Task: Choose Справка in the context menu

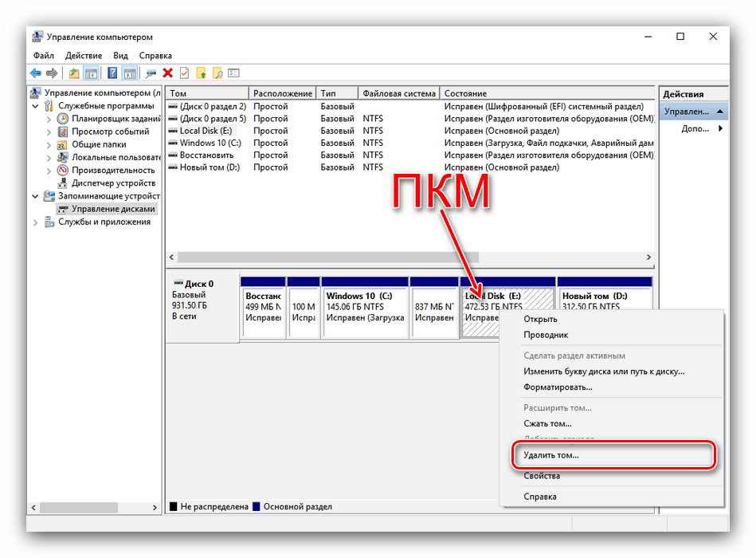Action: [611, 497]
